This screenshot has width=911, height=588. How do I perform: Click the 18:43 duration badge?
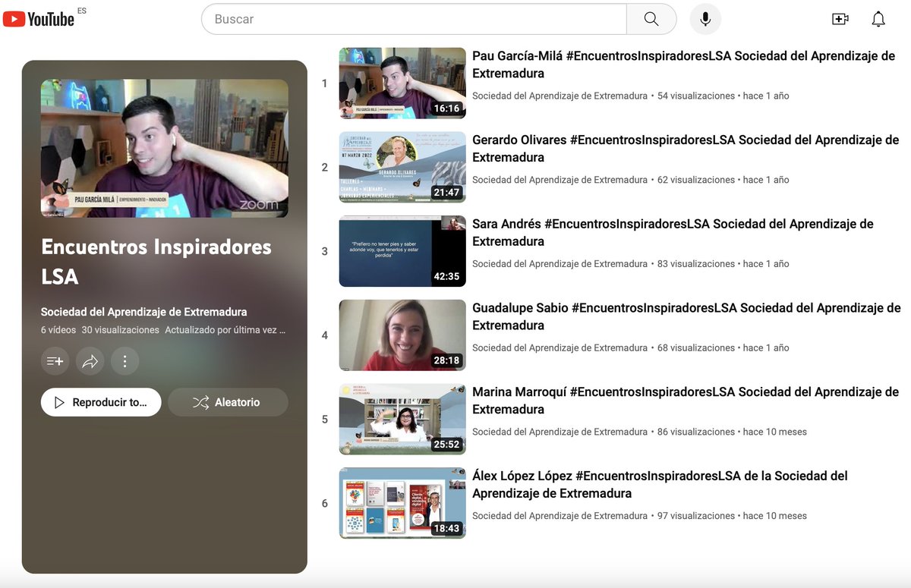click(x=446, y=528)
